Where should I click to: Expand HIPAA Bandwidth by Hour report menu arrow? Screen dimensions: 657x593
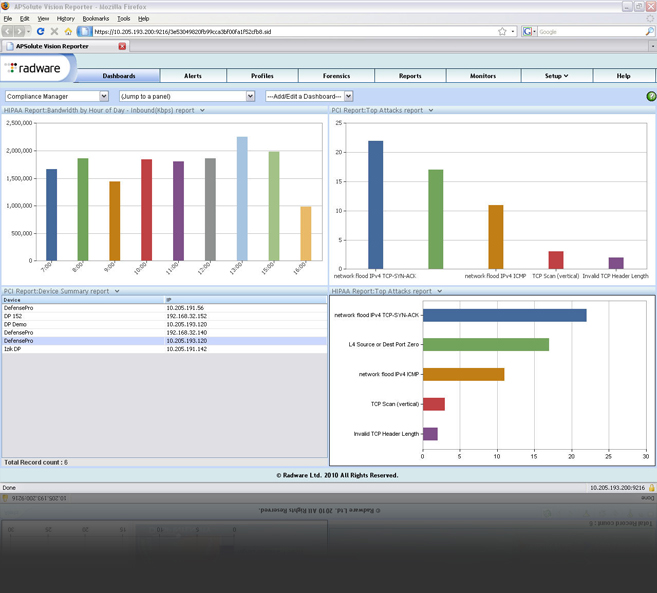point(202,110)
